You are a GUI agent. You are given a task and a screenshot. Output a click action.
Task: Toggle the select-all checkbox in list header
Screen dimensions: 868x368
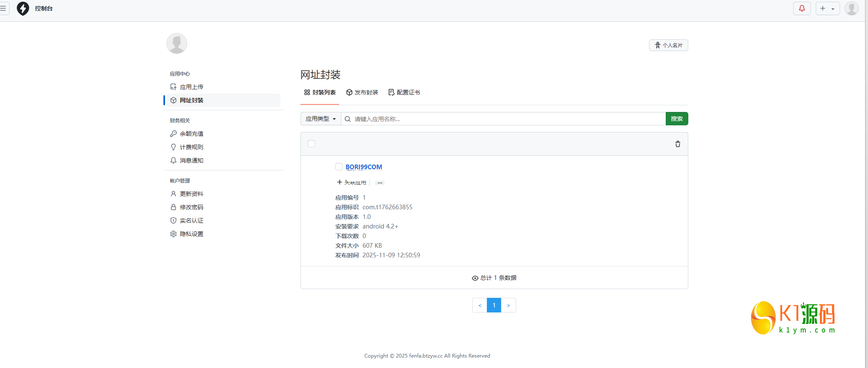(311, 144)
